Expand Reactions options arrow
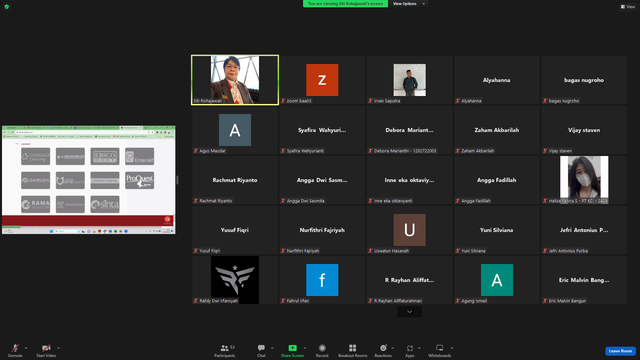The image size is (640, 360). tap(393, 348)
